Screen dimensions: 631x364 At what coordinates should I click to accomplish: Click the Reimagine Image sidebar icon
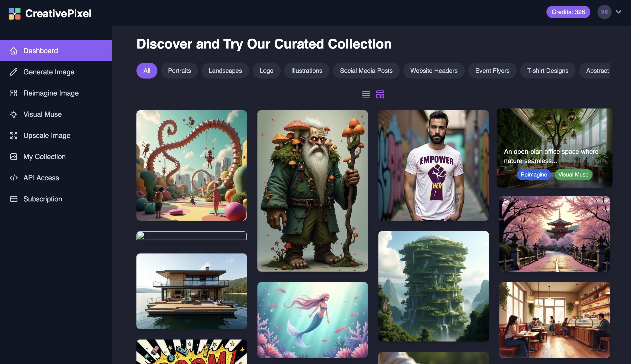[x=13, y=93]
